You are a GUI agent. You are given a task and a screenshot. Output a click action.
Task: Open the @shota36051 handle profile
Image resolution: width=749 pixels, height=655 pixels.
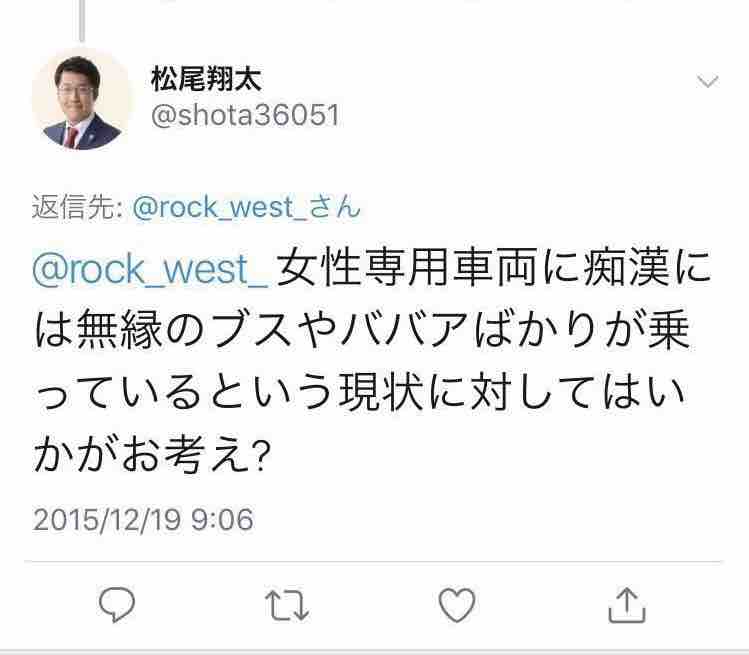click(x=245, y=115)
